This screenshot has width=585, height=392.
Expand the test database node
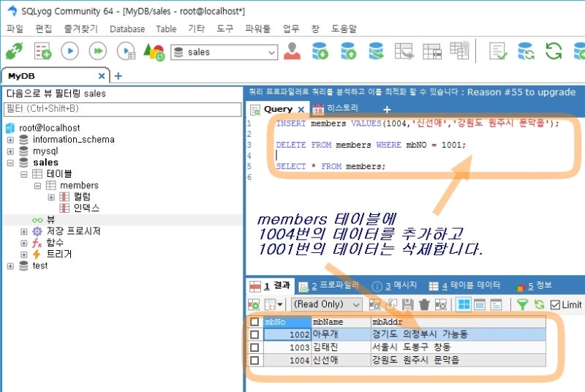click(10, 266)
